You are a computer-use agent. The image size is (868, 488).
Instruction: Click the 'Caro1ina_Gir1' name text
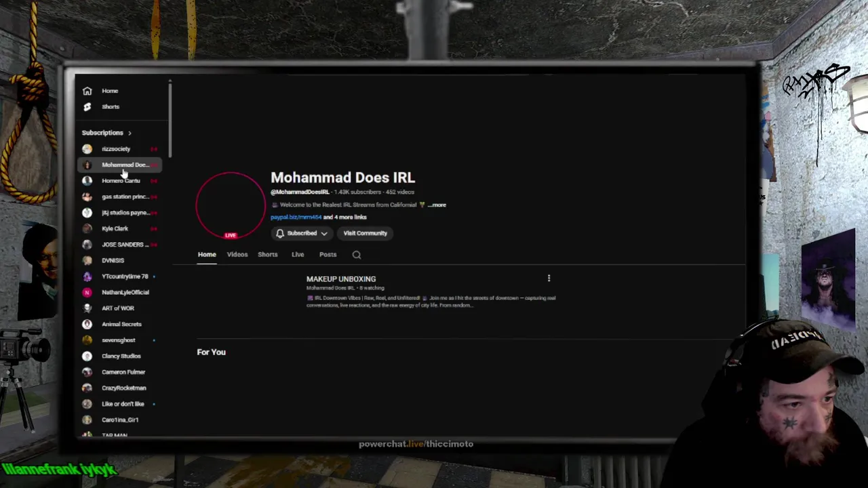[120, 420]
